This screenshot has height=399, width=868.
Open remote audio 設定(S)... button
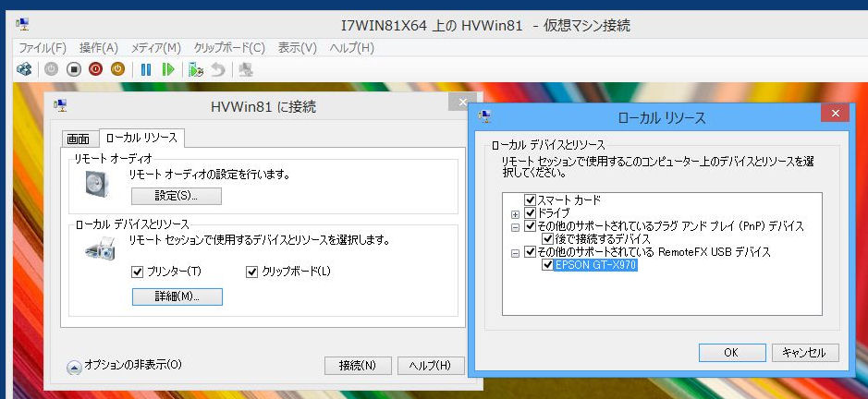(x=176, y=196)
